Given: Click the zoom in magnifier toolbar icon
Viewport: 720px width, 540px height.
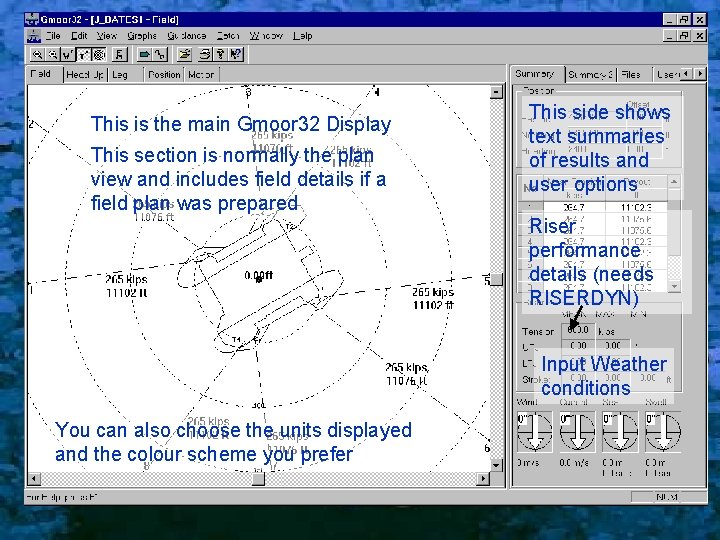Looking at the screenshot, I should click(38, 55).
